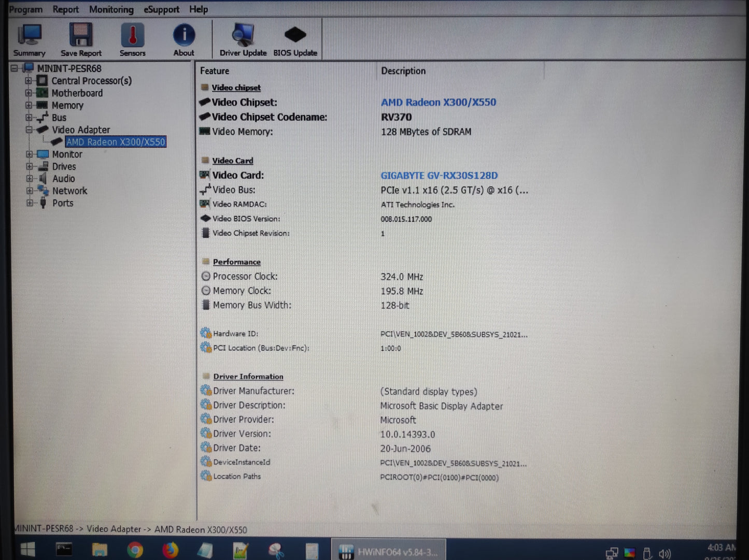Image resolution: width=749 pixels, height=560 pixels.
Task: Launch the Driver Update tool
Action: tap(243, 39)
